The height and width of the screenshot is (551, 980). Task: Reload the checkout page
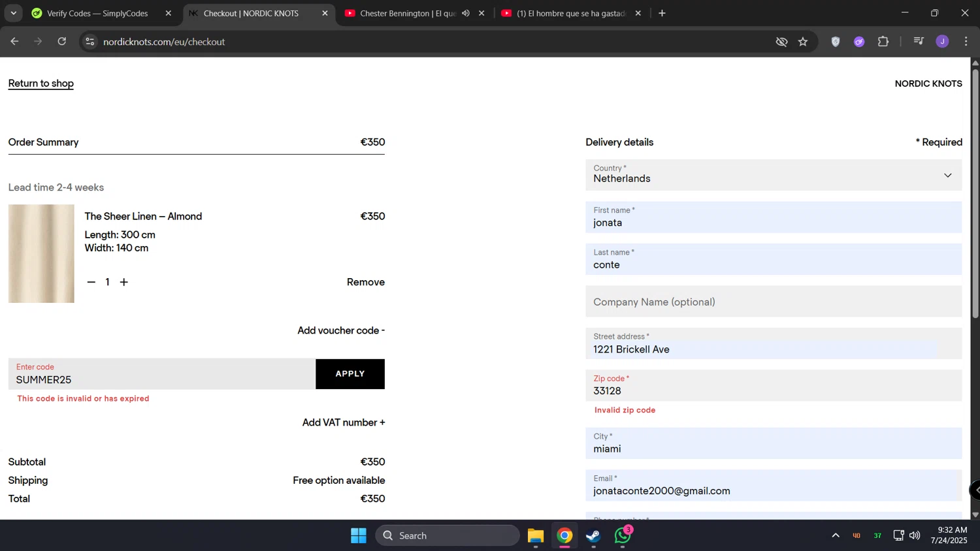point(62,42)
